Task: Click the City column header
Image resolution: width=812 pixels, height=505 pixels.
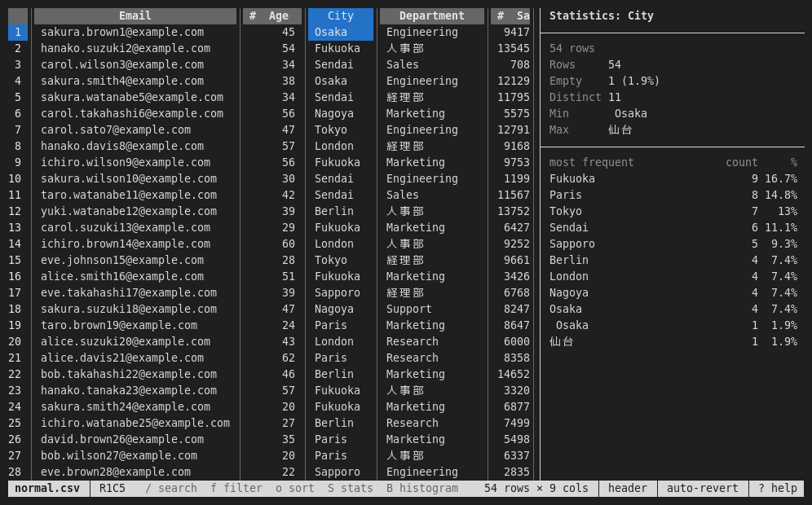Action: (340, 16)
